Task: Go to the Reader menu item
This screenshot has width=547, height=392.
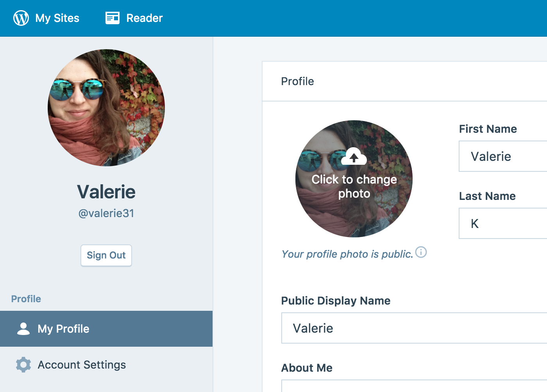Action: [144, 18]
